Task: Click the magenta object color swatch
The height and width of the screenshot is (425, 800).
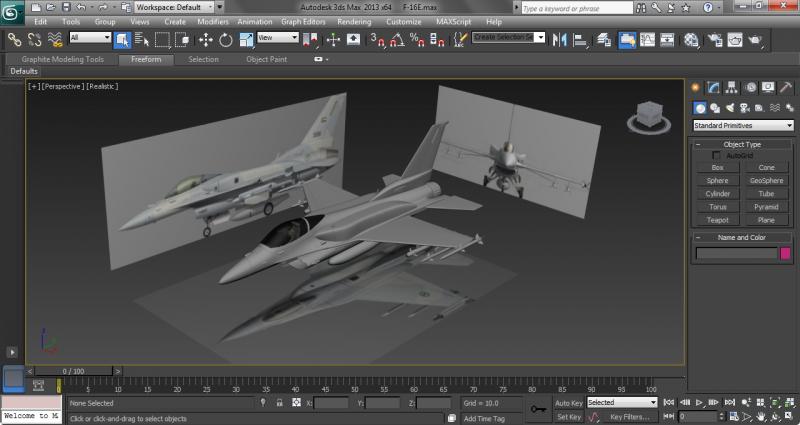Action: [x=786, y=254]
